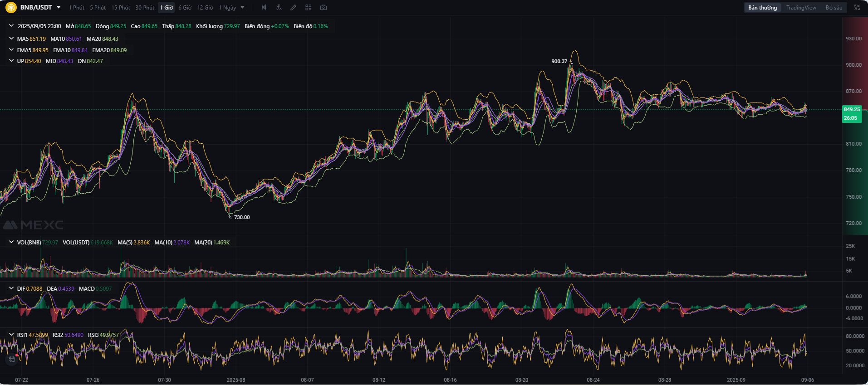
Task: Click the 730.00 low price marker
Action: click(242, 217)
